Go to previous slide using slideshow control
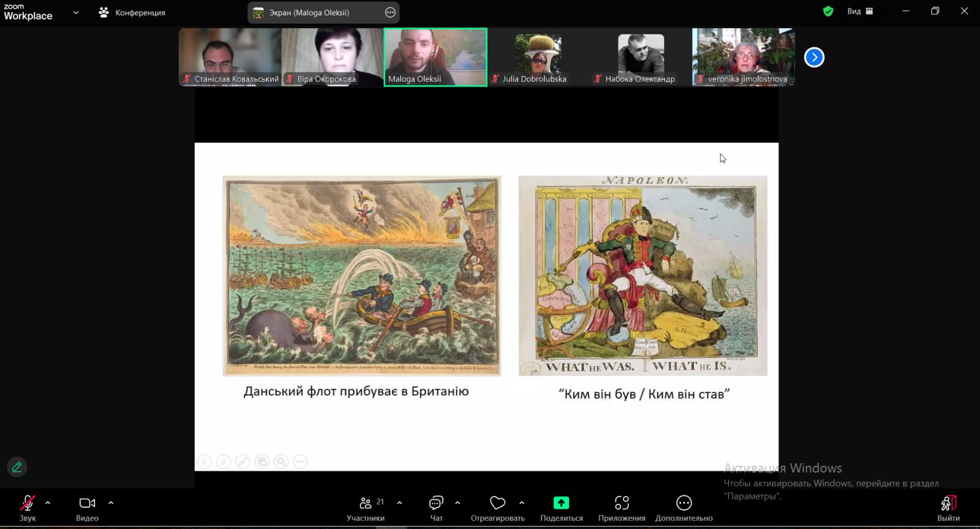 click(205, 462)
